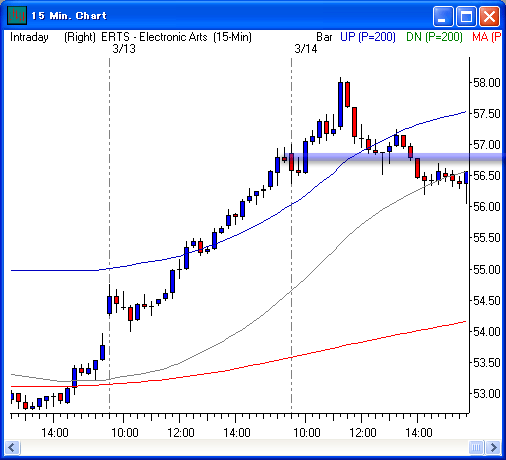
Task: Click the 58.00 price axis label
Action: coord(487,83)
